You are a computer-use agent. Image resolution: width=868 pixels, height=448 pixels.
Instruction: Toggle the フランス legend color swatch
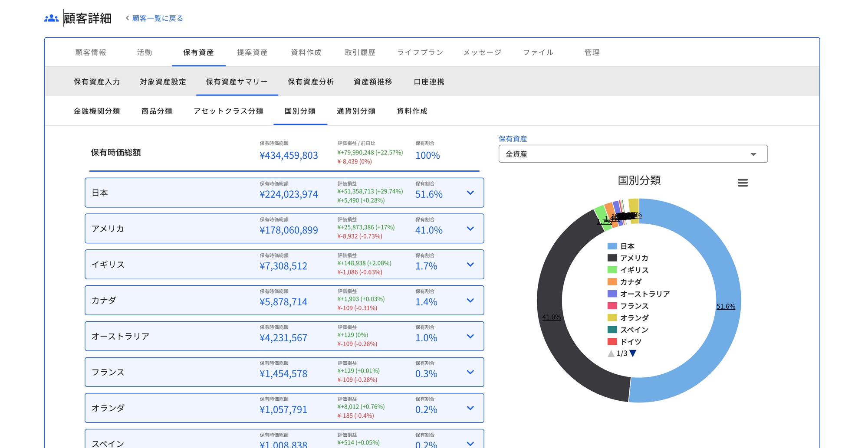(x=612, y=306)
